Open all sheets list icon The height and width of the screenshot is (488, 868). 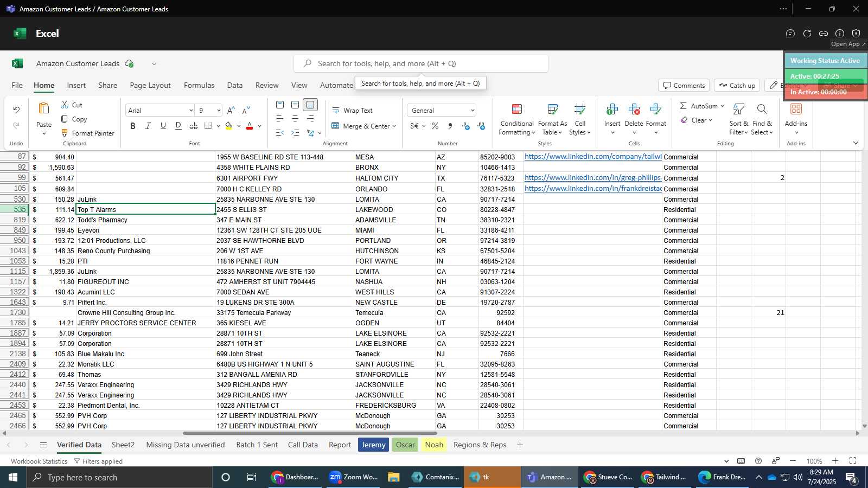click(43, 445)
